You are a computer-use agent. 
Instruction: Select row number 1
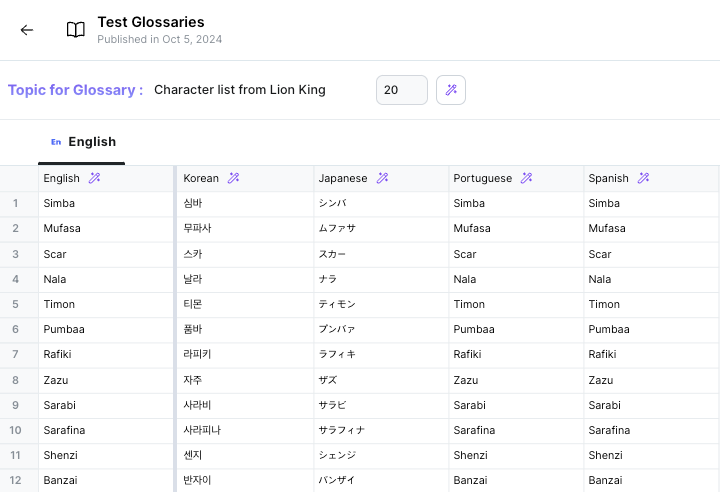pyautogui.click(x=15, y=203)
